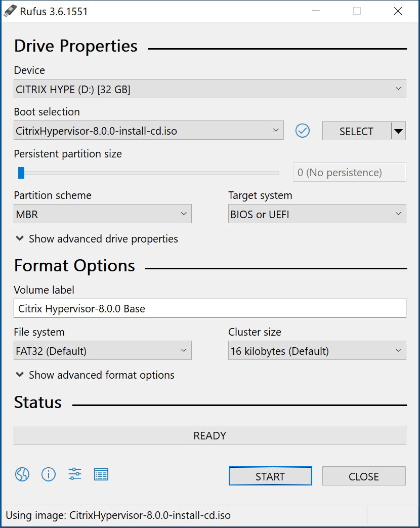Click the Persistent partition size slider handle

(21, 173)
